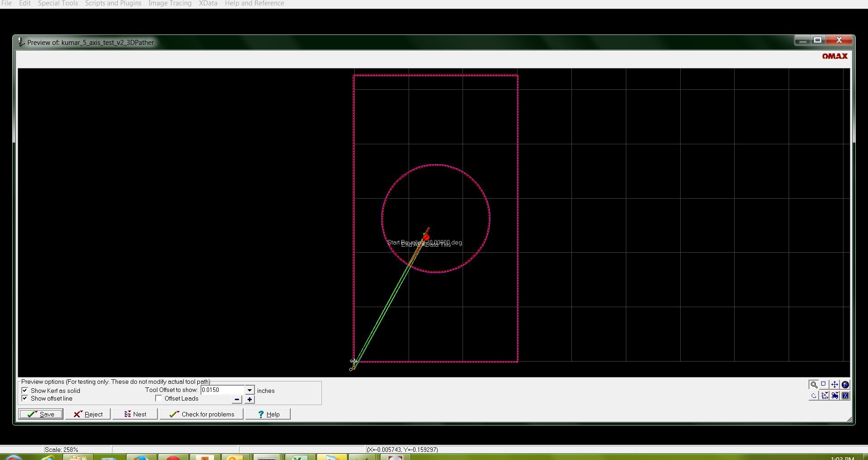
Task: Click the scale percentage tool icon
Action: (845, 396)
